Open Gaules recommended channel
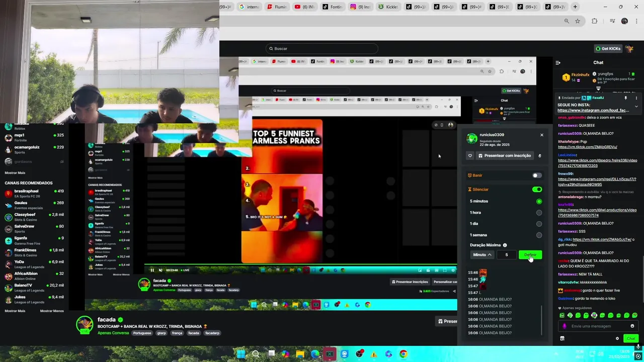The image size is (644, 362). [x=34, y=205]
